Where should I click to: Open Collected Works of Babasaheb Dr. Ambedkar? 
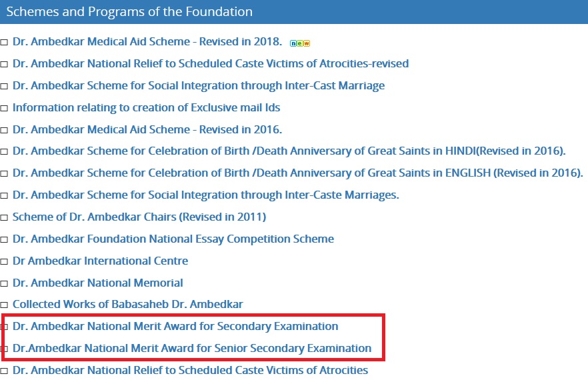[x=127, y=304]
